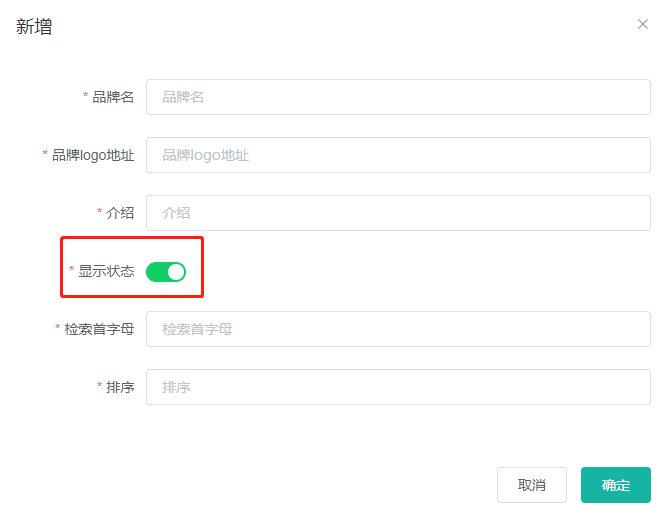Cancel the form with 取消
665x519 pixels.
click(x=532, y=485)
